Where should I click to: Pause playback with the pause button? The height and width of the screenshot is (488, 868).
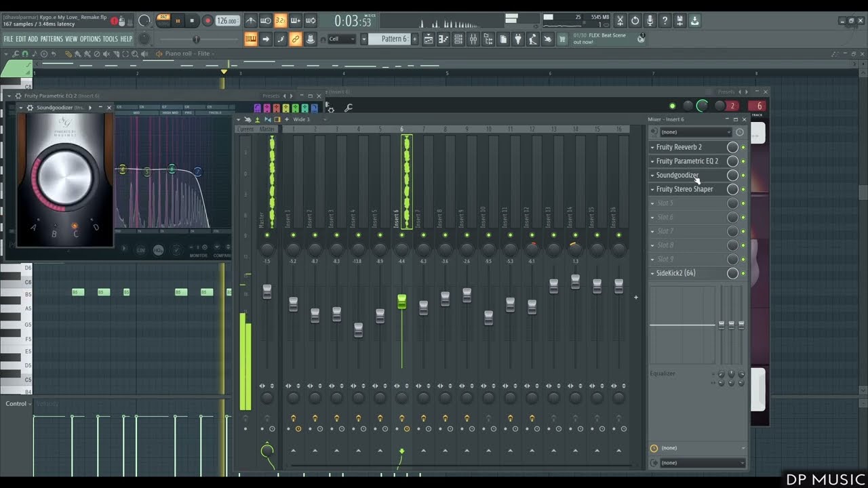point(178,21)
